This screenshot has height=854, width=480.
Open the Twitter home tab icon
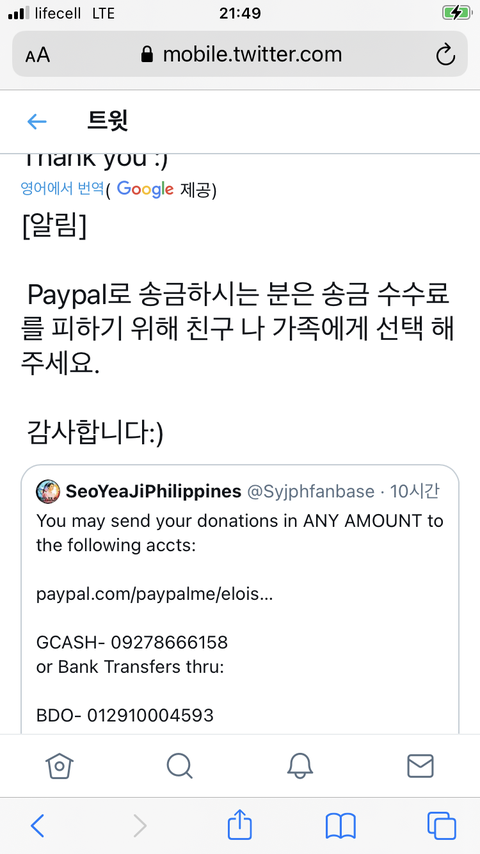pos(59,766)
